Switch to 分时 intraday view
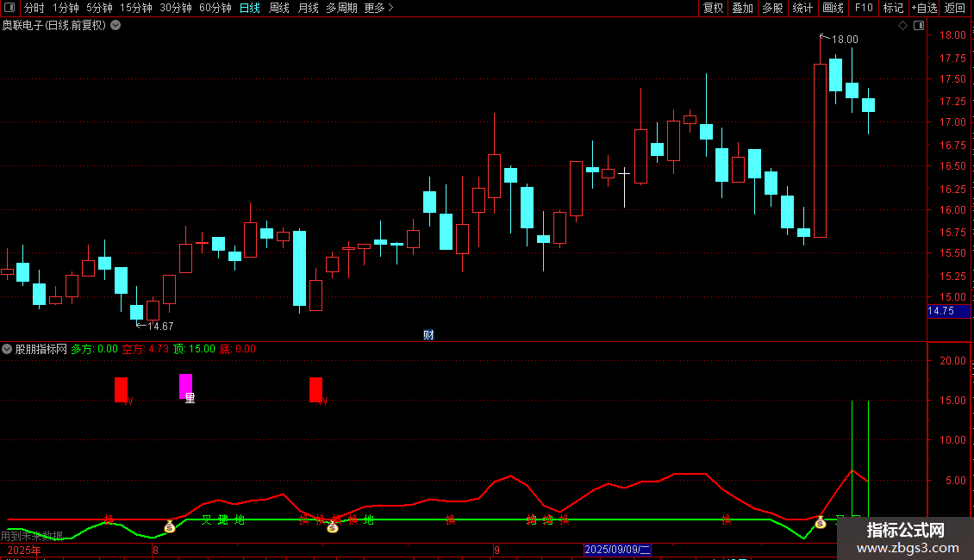 34,8
